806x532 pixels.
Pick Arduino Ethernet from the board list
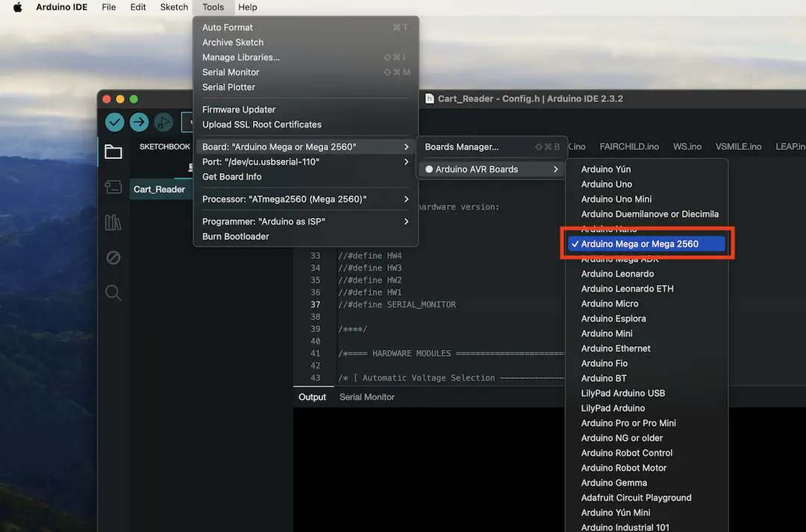(x=646, y=348)
